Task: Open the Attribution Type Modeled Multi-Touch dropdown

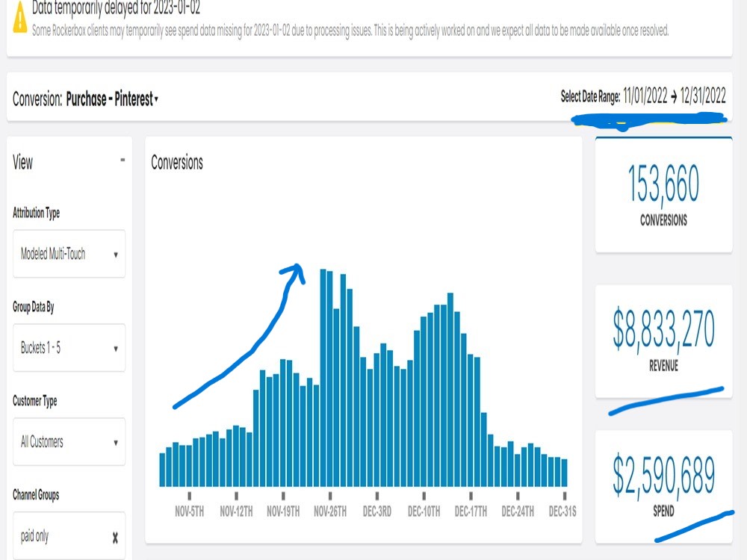Action: 69,253
